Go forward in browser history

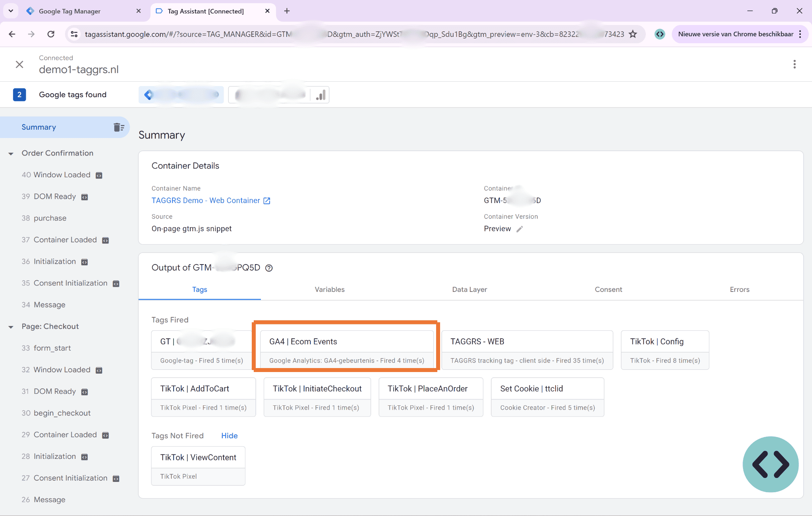[31, 34]
